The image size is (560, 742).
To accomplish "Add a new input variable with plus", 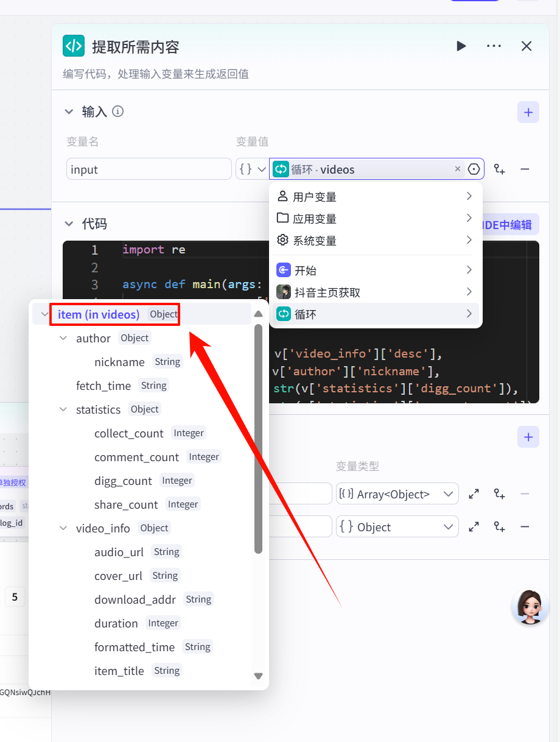I will click(x=528, y=112).
